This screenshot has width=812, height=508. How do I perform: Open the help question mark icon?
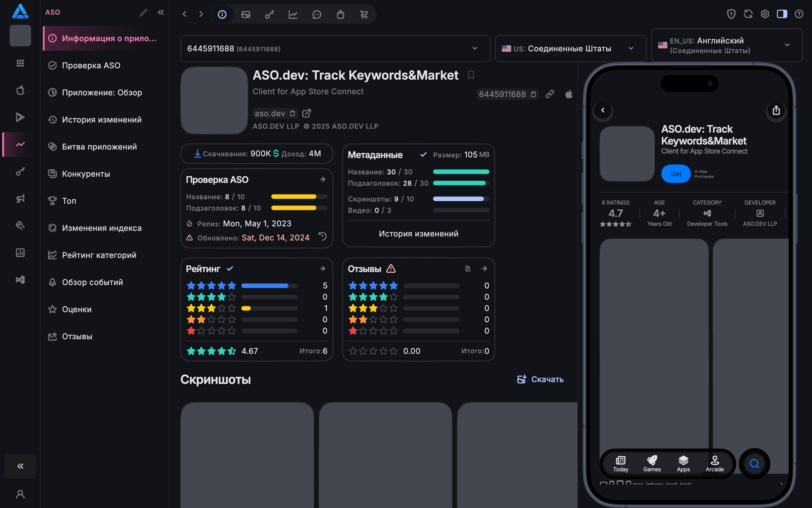click(799, 14)
